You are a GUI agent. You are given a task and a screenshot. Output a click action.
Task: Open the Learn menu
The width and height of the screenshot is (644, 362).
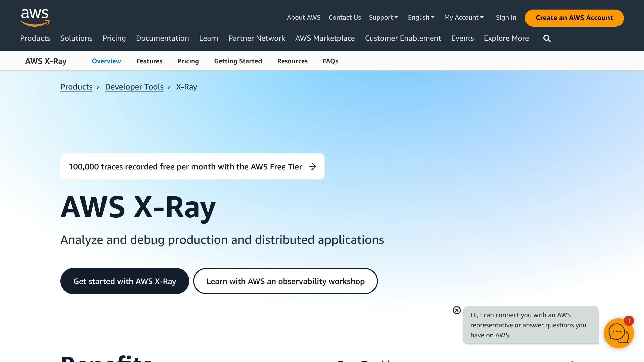(209, 38)
